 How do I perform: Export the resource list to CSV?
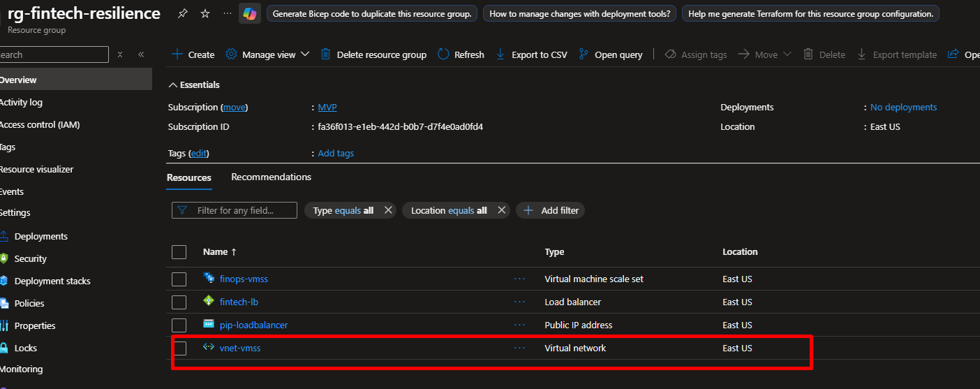click(x=531, y=54)
